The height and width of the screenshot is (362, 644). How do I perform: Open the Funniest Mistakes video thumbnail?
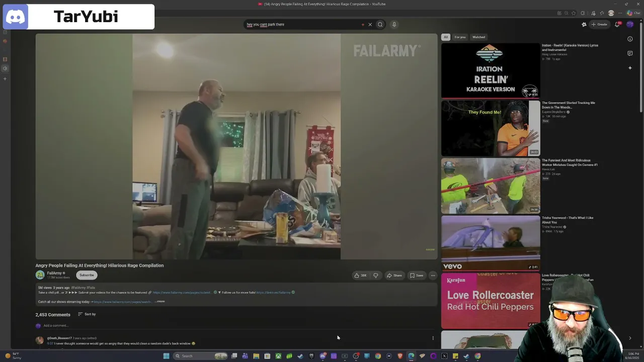pyautogui.click(x=491, y=186)
